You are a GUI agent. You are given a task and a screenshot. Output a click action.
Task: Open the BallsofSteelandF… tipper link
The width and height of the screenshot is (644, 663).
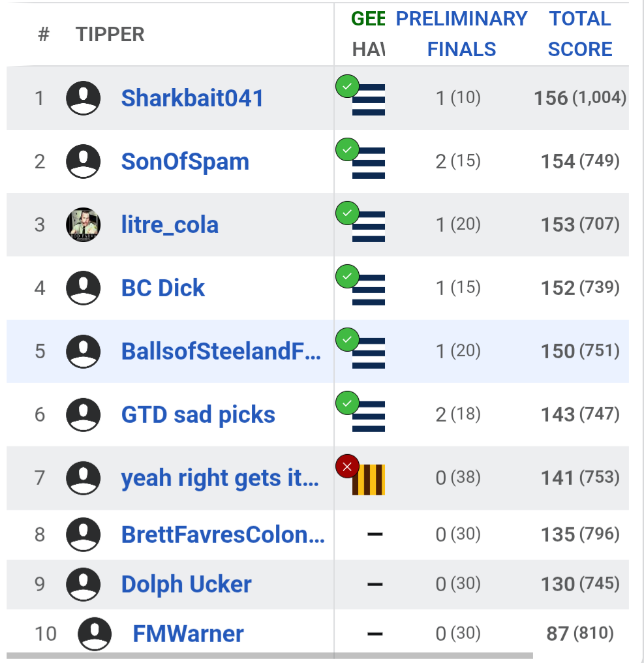pos(221,352)
